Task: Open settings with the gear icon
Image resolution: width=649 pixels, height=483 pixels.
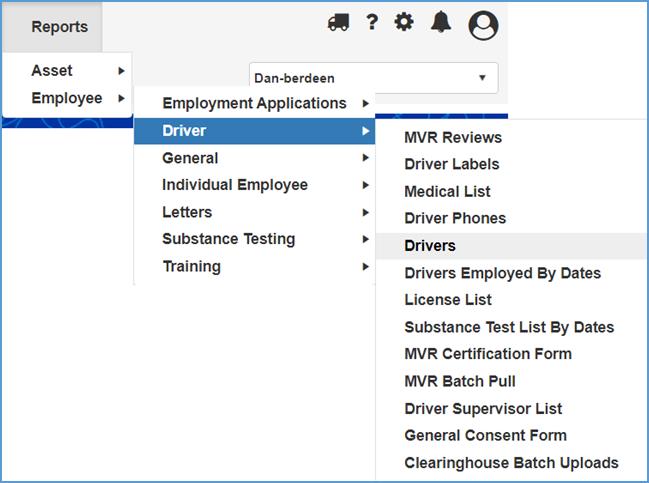Action: [x=404, y=22]
